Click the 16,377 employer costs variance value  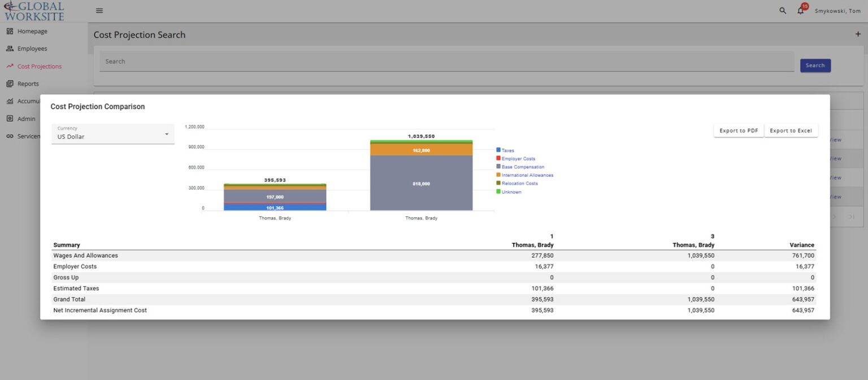[805, 267]
